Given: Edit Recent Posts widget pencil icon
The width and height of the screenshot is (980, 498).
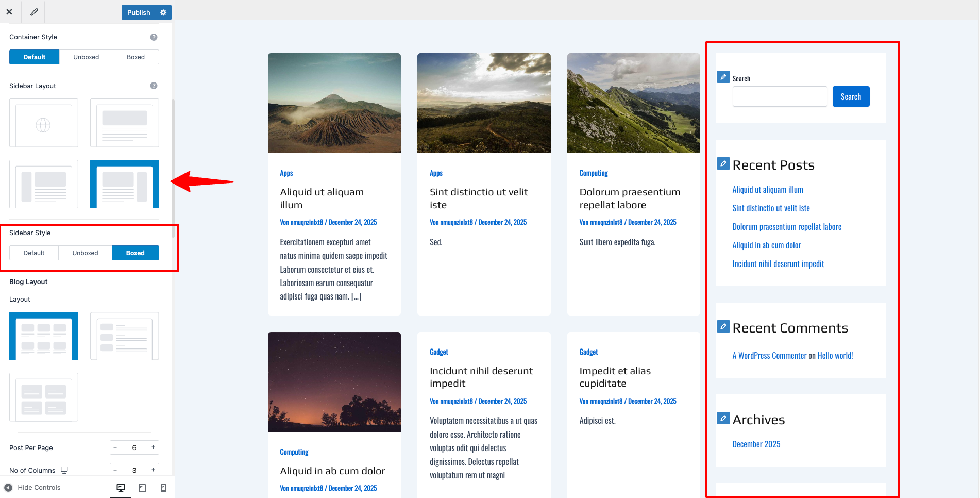Looking at the screenshot, I should [723, 163].
